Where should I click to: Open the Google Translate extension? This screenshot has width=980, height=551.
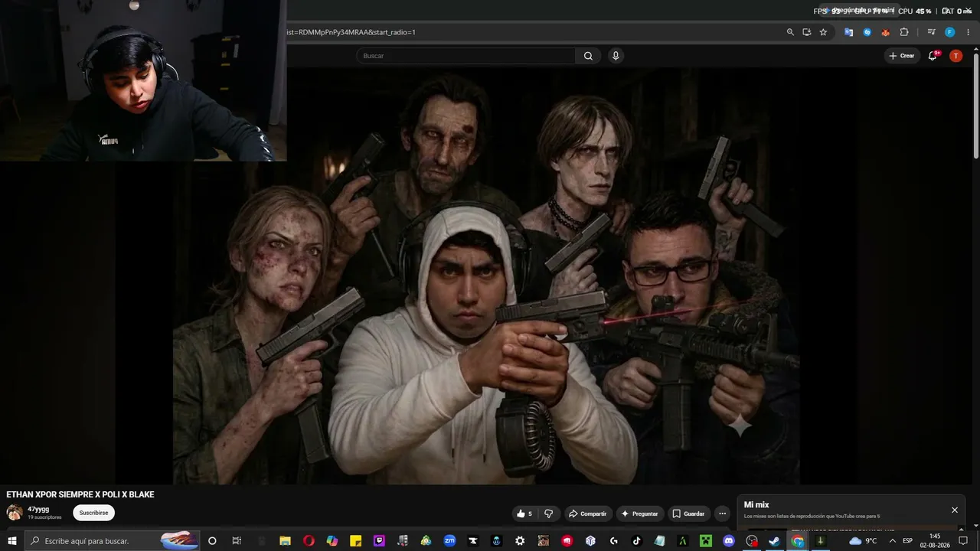tap(849, 32)
